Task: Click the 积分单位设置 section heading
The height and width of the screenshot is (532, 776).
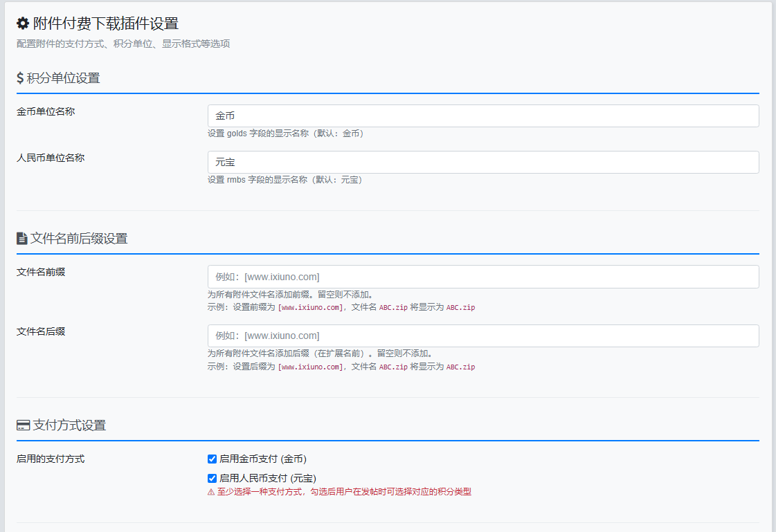Action: [63, 78]
